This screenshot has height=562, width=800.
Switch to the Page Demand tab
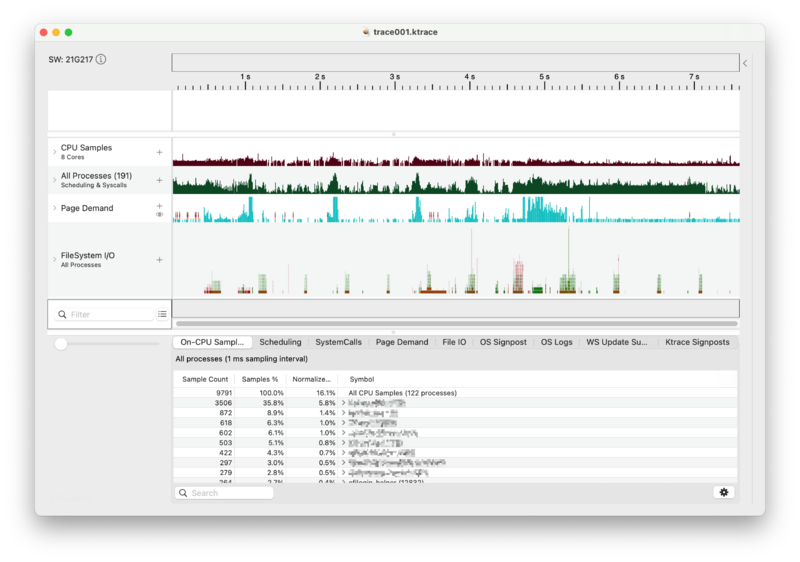point(402,342)
